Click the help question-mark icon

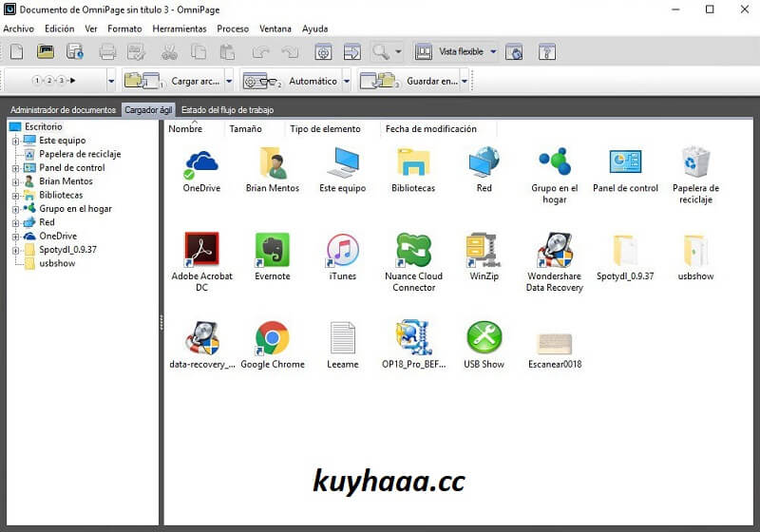tap(547, 52)
